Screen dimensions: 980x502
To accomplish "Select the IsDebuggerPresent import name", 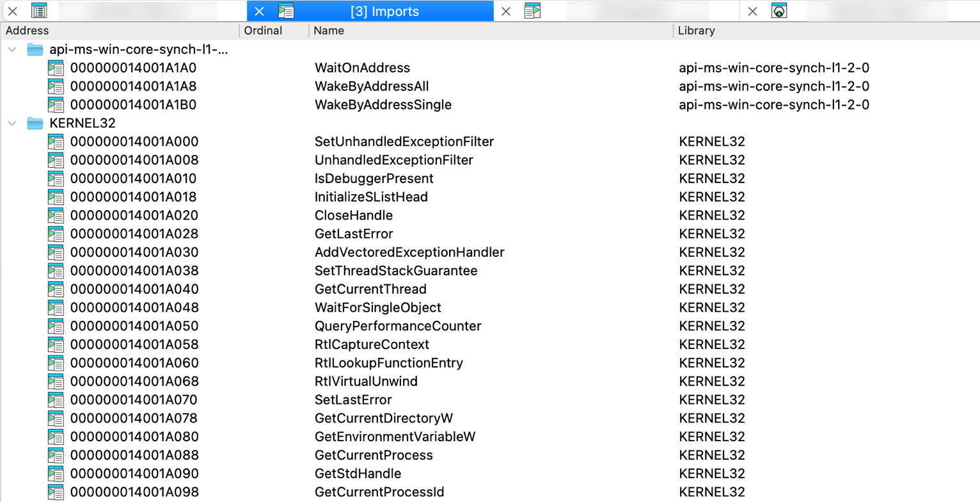I will (374, 179).
